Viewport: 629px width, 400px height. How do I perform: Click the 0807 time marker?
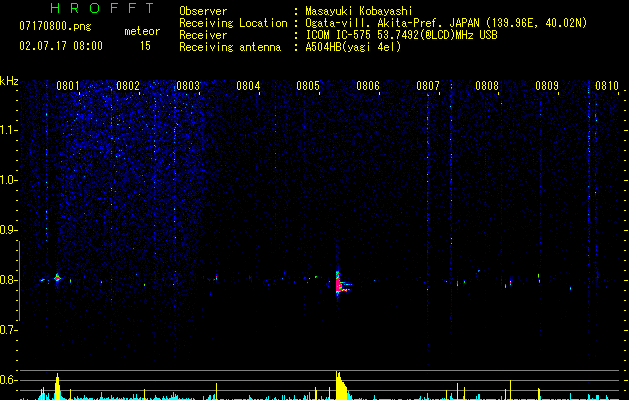point(428,86)
